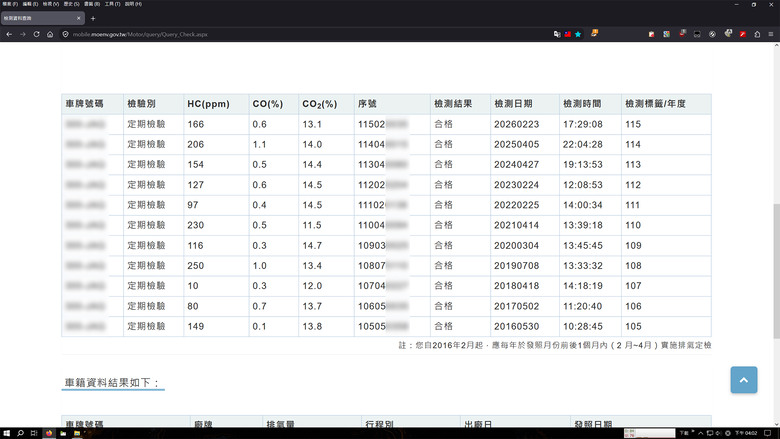Click the 檢測日期 column header

(x=513, y=104)
